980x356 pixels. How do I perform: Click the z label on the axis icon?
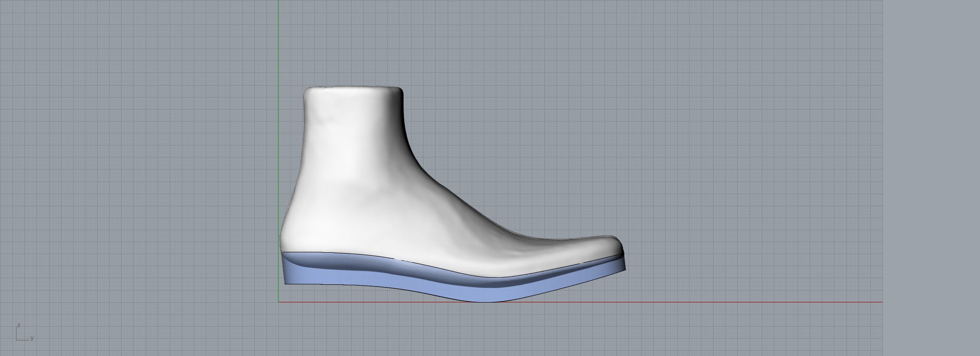[x=18, y=326]
